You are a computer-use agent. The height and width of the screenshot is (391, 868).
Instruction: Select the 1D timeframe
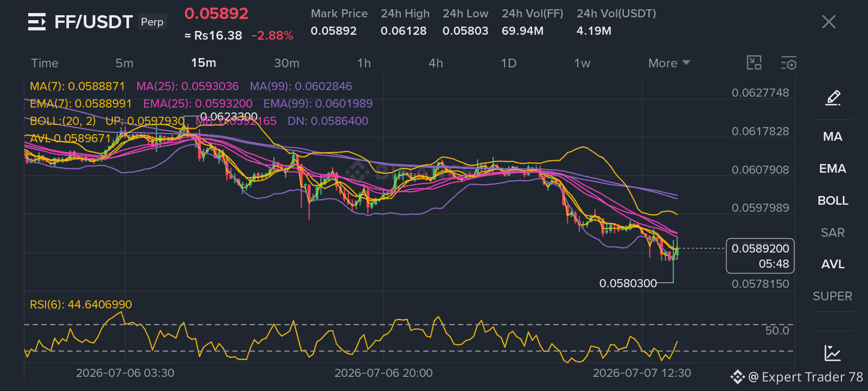point(508,63)
